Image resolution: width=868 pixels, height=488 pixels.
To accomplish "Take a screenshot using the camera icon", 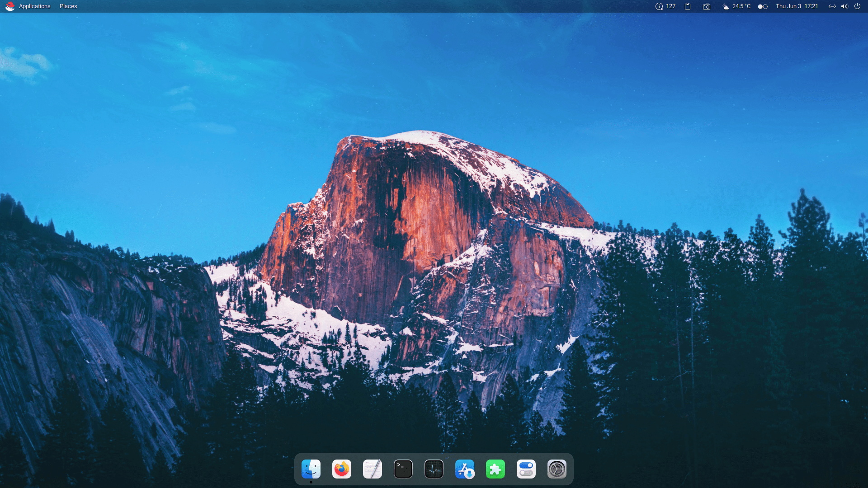I will coord(707,6).
